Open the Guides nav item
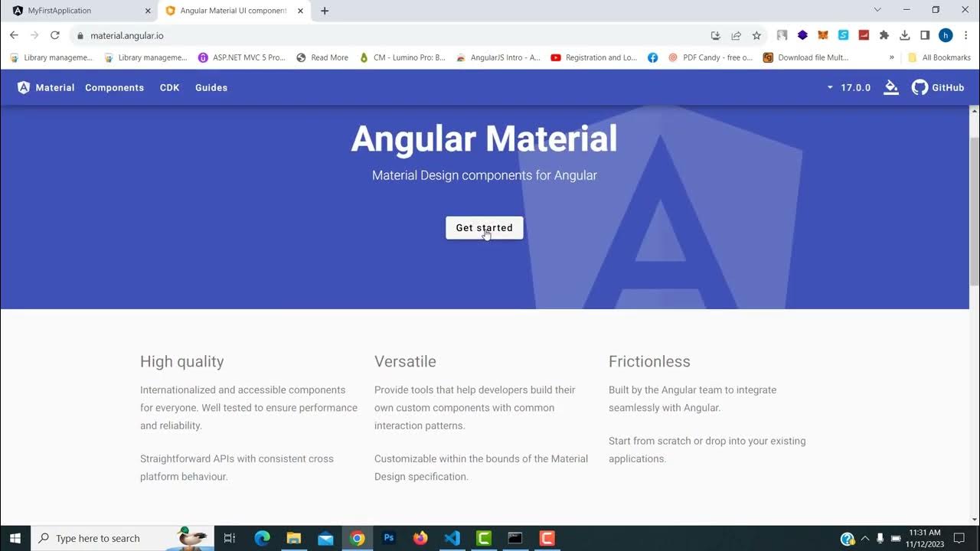Image resolution: width=980 pixels, height=551 pixels. pos(211,87)
